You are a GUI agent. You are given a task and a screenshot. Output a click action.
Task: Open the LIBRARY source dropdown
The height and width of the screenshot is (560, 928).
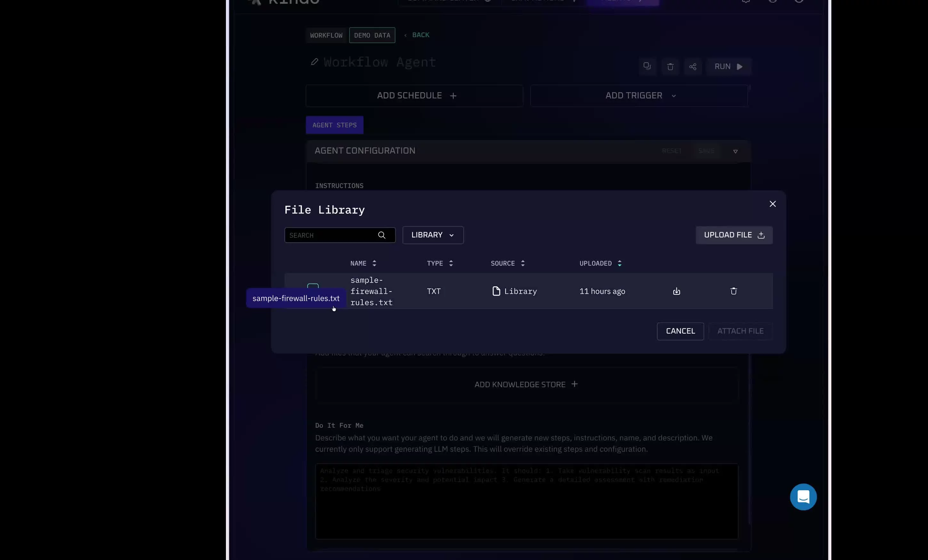[433, 235]
